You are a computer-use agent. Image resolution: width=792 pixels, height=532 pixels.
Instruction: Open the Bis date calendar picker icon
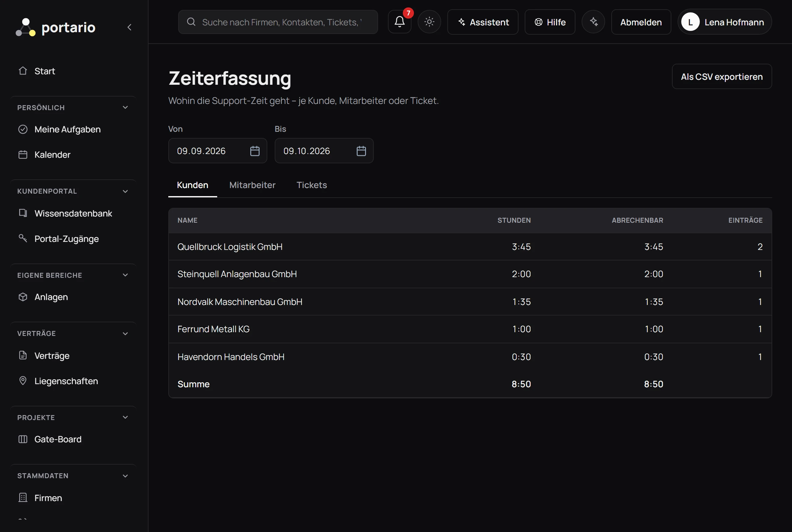point(361,151)
